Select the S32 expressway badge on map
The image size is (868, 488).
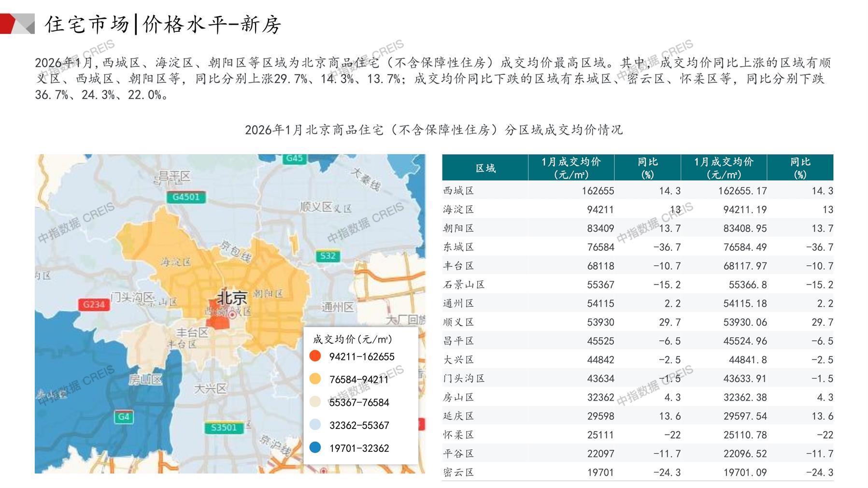point(327,256)
